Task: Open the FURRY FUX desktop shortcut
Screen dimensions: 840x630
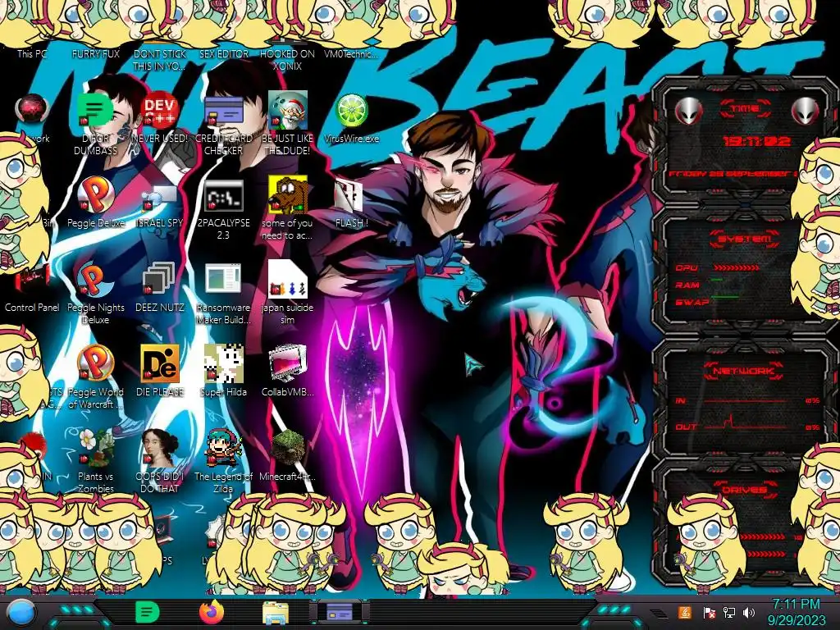Action: pos(96,53)
